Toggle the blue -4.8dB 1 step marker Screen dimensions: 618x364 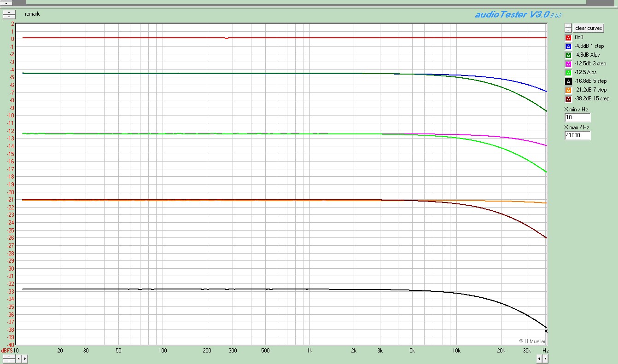[x=568, y=46]
